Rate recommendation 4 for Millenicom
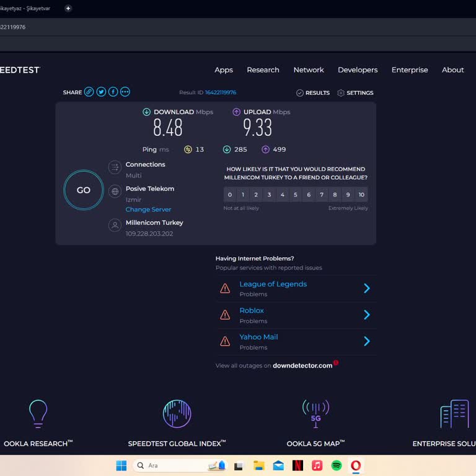This screenshot has width=476, height=476. (x=283, y=195)
